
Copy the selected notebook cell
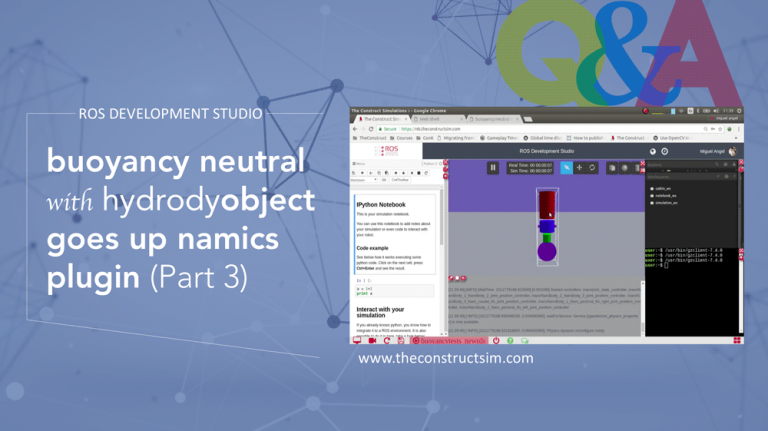379,173
